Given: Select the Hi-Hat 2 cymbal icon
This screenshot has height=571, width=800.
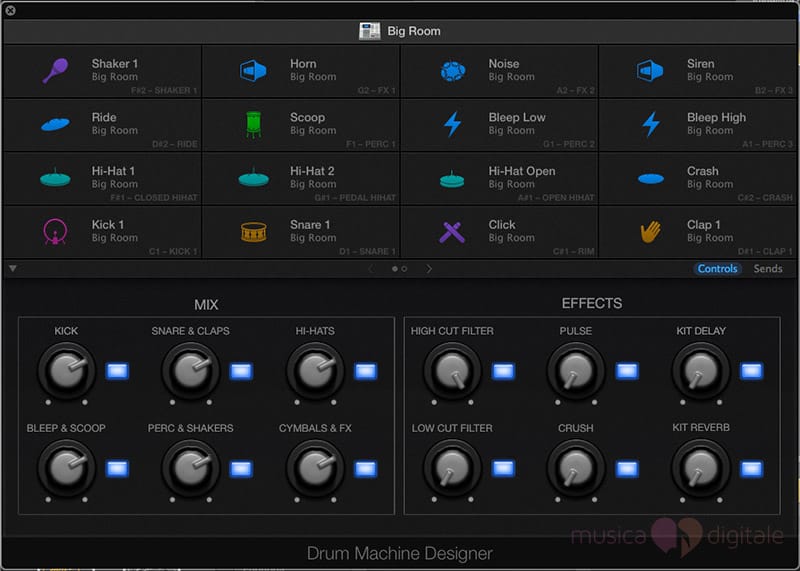Looking at the screenshot, I should pyautogui.click(x=254, y=177).
